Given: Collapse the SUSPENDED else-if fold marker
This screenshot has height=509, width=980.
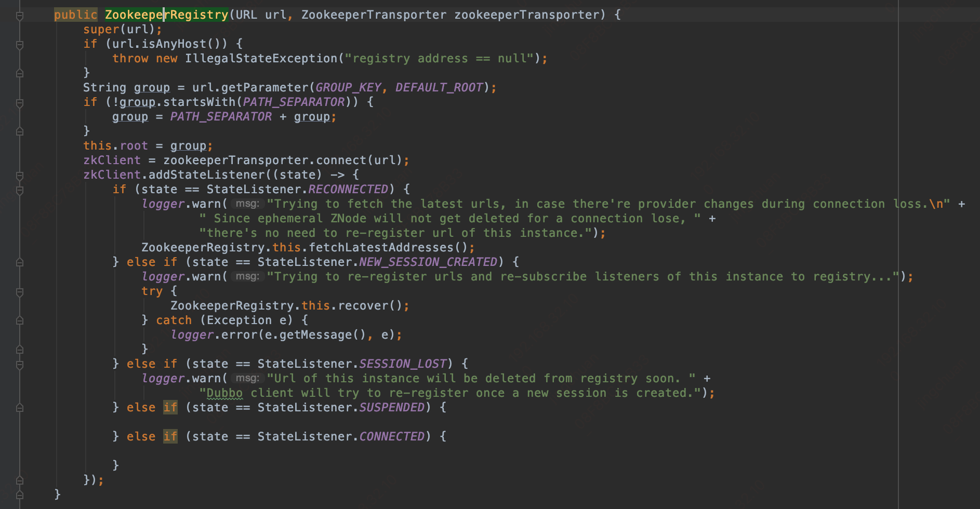Looking at the screenshot, I should click(20, 408).
